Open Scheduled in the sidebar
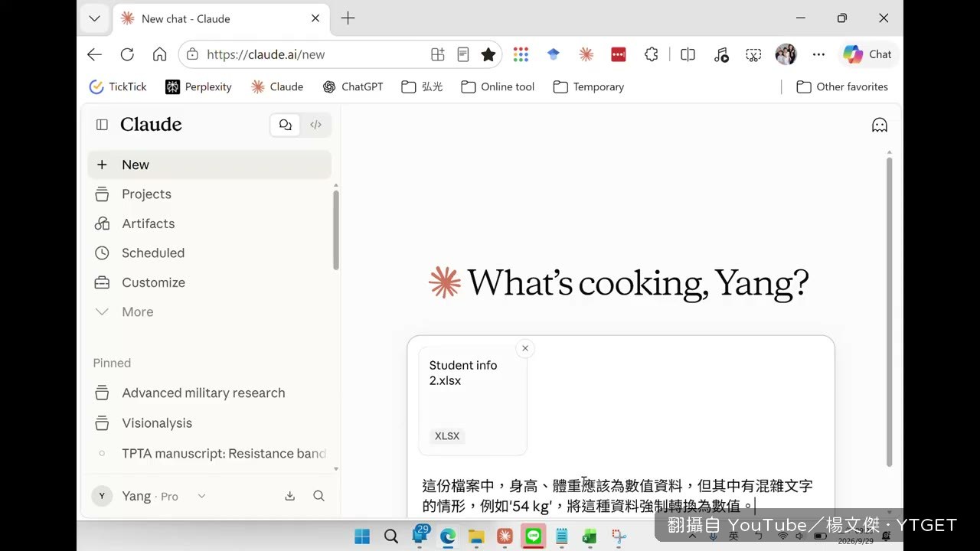Viewport: 980px width, 551px height. pyautogui.click(x=209, y=253)
